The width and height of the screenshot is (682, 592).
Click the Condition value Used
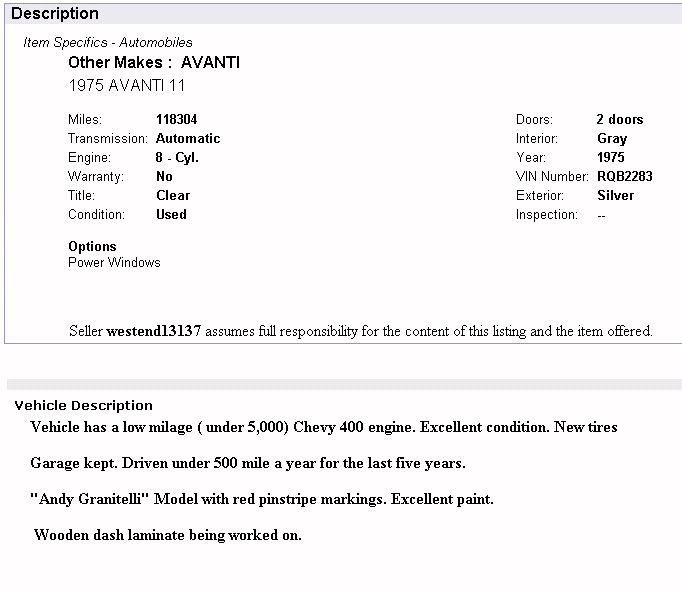click(x=171, y=215)
